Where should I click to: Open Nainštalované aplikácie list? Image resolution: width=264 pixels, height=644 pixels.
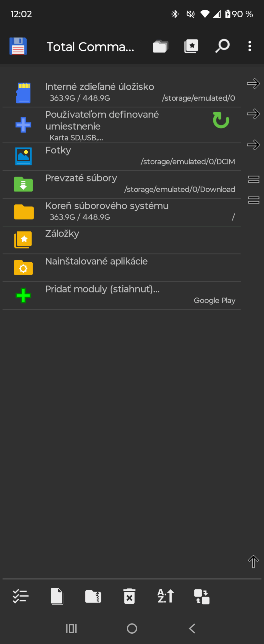122,268
